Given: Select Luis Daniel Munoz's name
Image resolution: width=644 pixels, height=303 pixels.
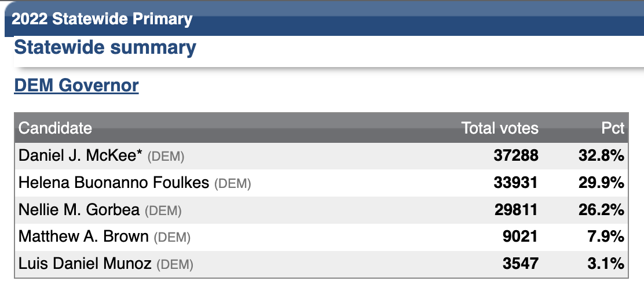Looking at the screenshot, I should [x=85, y=264].
